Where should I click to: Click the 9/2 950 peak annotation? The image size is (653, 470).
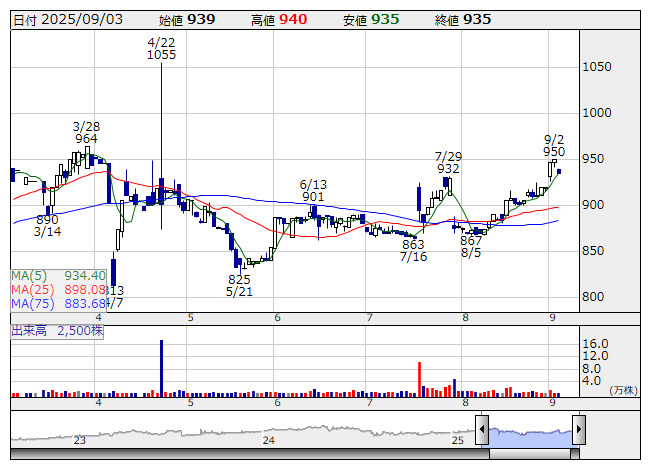(x=554, y=145)
